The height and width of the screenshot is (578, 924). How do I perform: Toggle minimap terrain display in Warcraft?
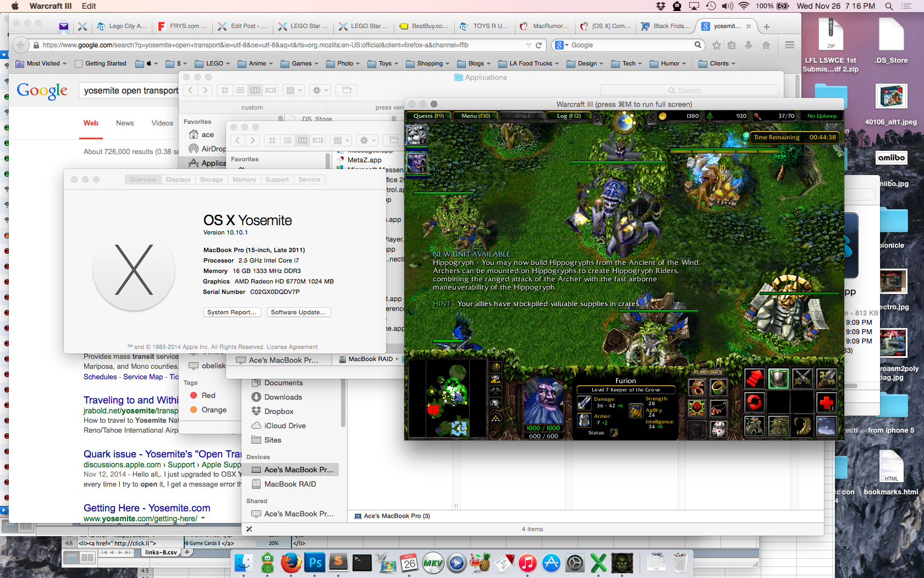[x=496, y=379]
